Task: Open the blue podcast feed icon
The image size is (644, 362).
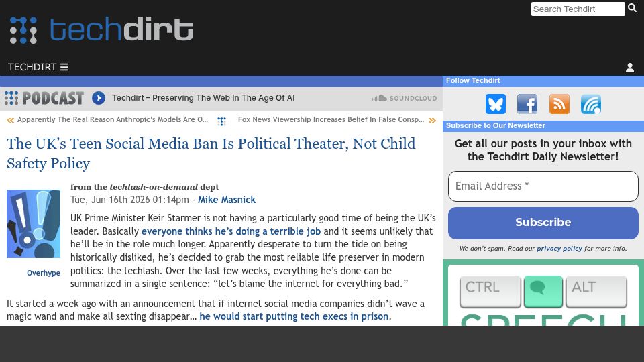Action: (591, 104)
